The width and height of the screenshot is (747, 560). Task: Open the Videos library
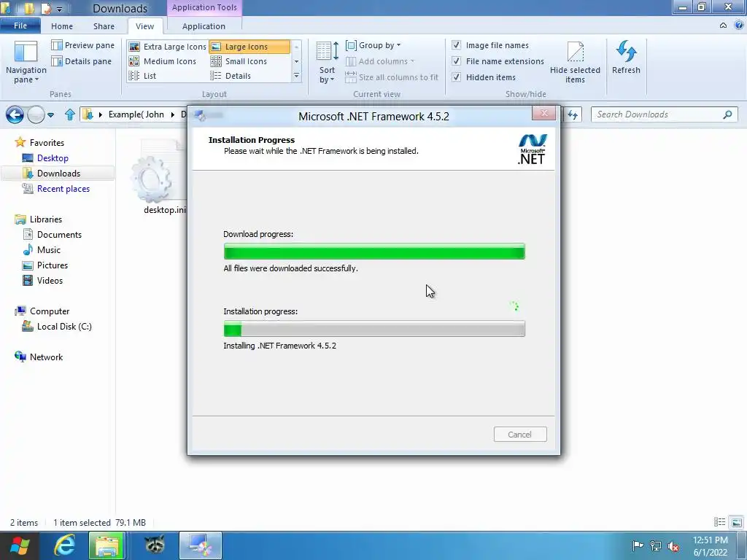pos(50,280)
